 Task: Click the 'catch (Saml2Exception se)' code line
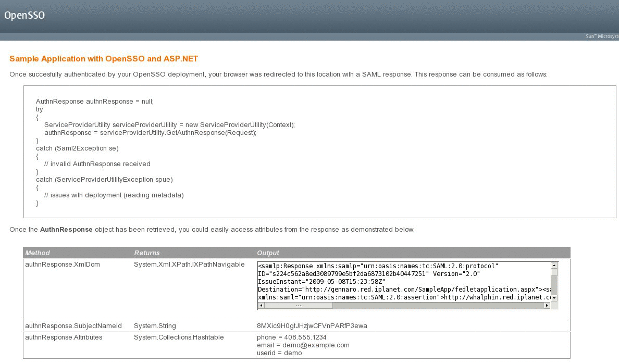[77, 148]
